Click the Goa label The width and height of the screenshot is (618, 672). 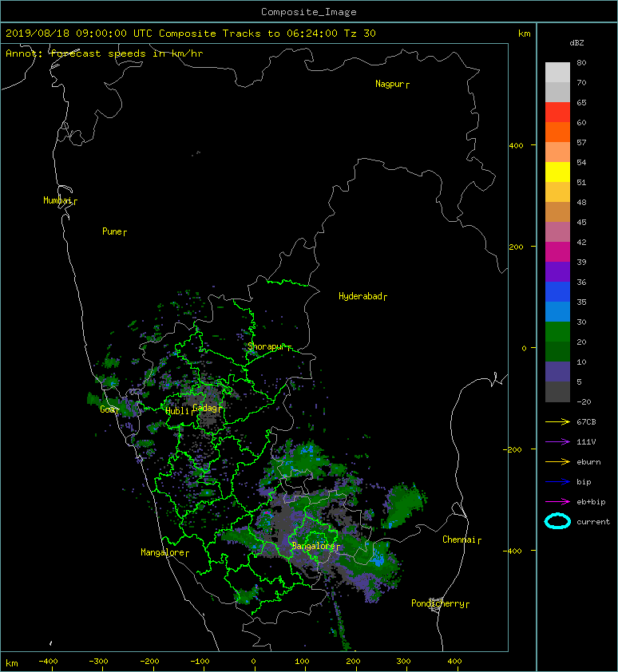[x=107, y=409]
